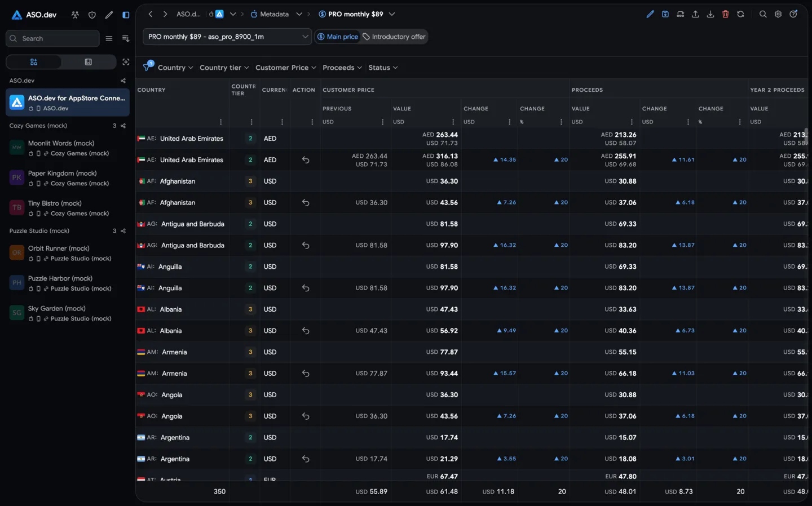
Task: Click the refresh sync icon in top toolbar
Action: click(x=740, y=14)
